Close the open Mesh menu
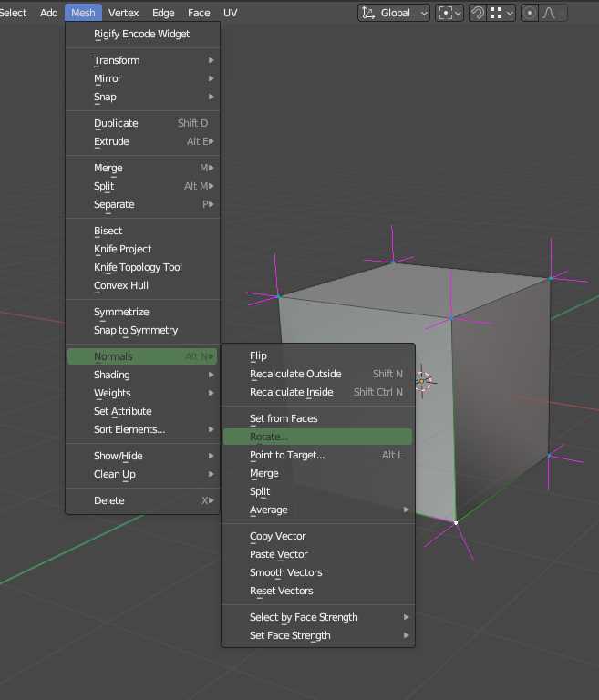599x700 pixels. [x=83, y=13]
